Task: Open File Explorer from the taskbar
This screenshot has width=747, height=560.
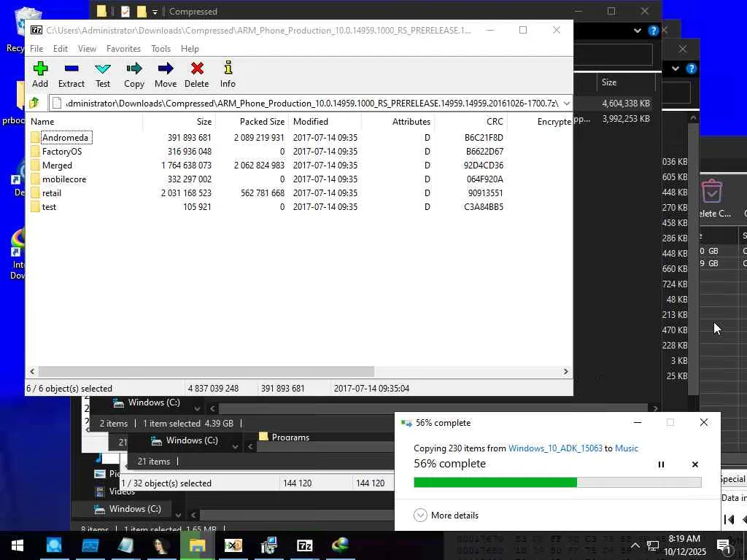Action: pyautogui.click(x=197, y=545)
